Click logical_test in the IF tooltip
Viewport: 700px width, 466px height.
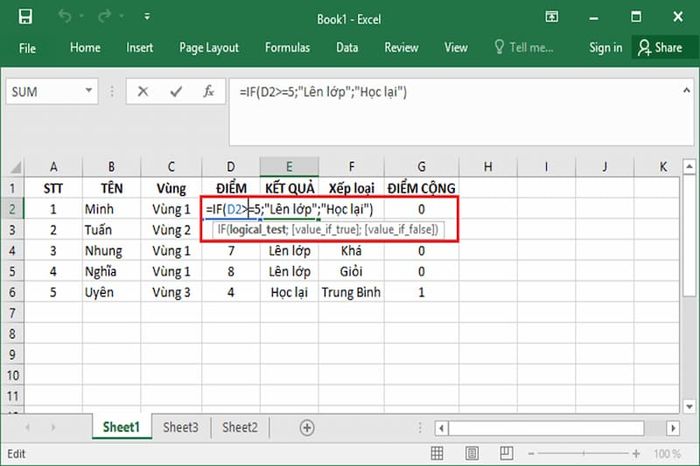coord(257,229)
